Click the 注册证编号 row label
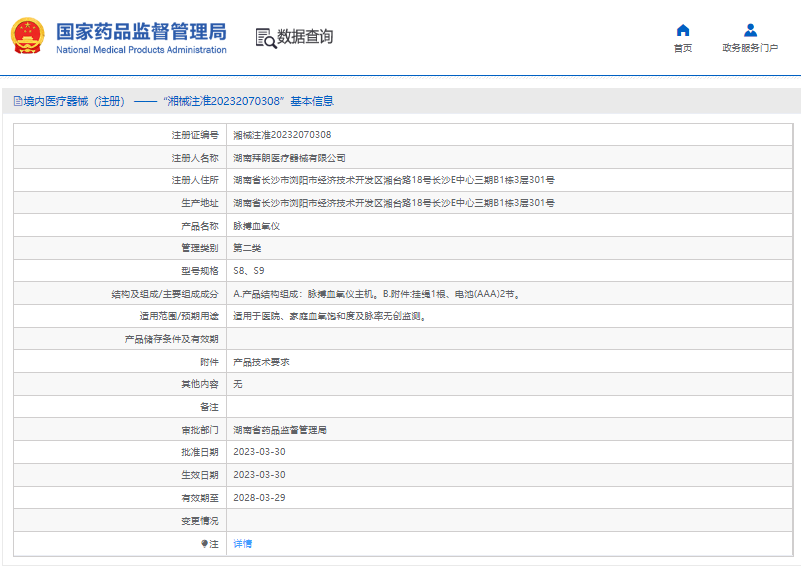801x568 pixels. 195,135
